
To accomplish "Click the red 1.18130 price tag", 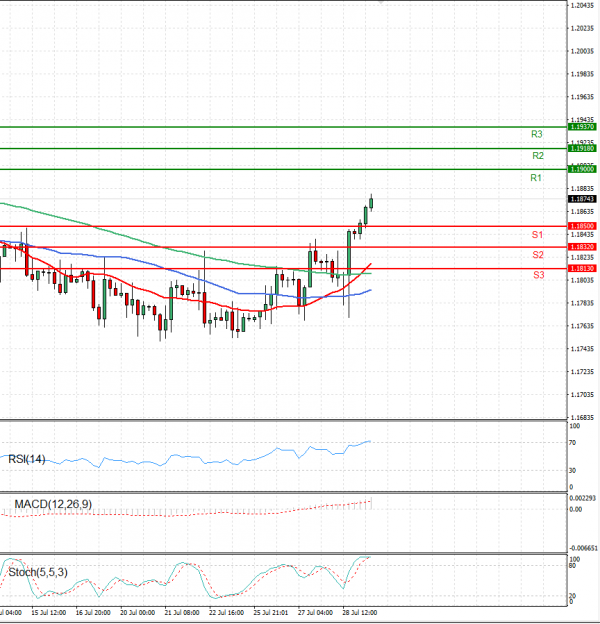I will tap(581, 268).
